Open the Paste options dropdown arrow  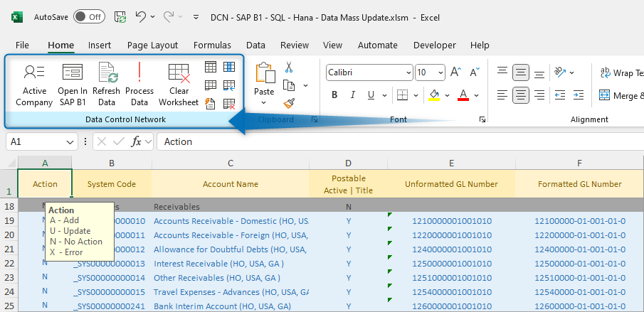(264, 103)
